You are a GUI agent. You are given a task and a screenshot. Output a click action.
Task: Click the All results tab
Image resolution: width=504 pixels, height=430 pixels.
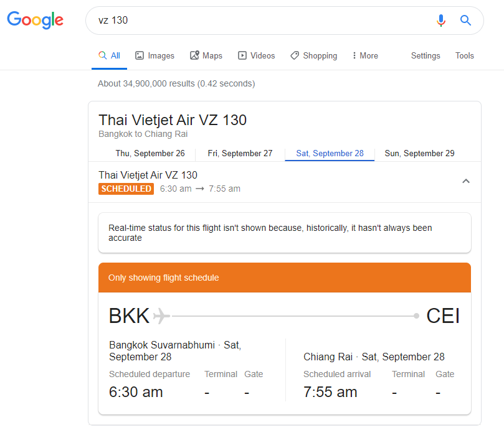click(110, 55)
